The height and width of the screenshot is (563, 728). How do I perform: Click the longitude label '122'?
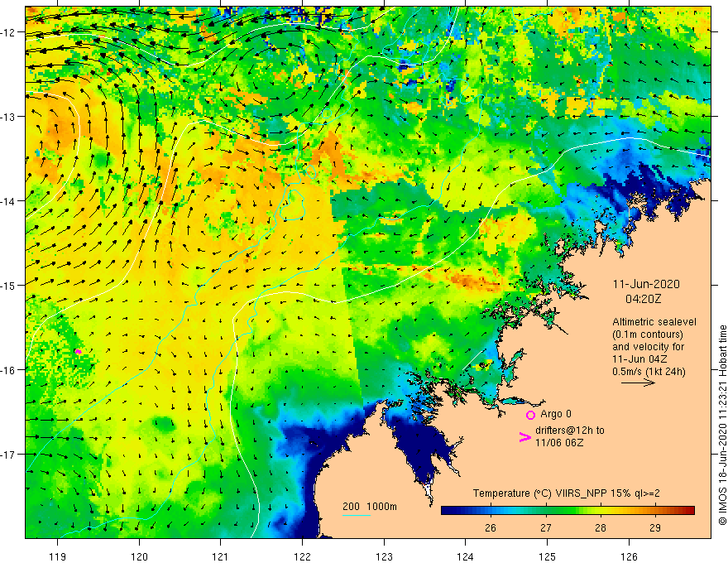(302, 556)
